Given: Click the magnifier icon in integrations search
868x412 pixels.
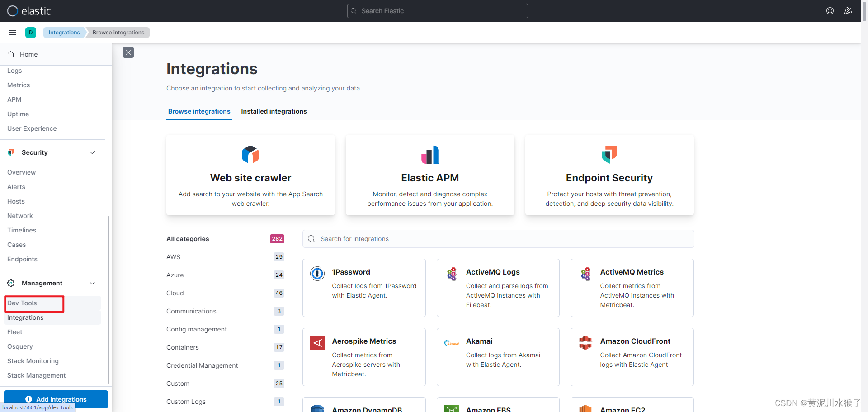Looking at the screenshot, I should tap(311, 239).
